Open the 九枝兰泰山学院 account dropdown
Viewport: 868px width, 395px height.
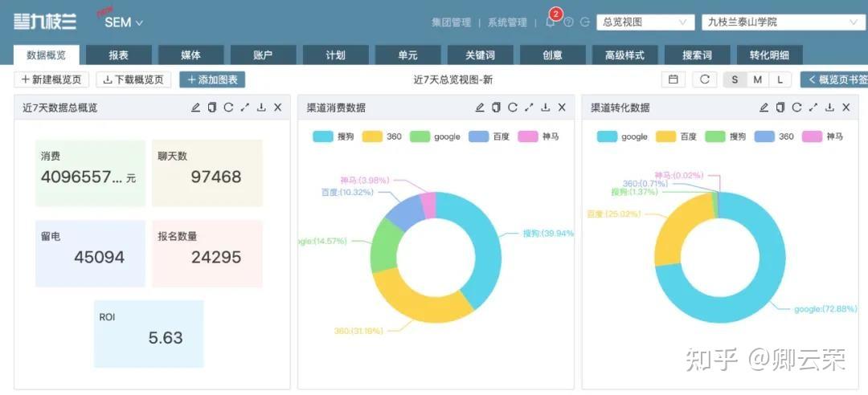[x=782, y=22]
